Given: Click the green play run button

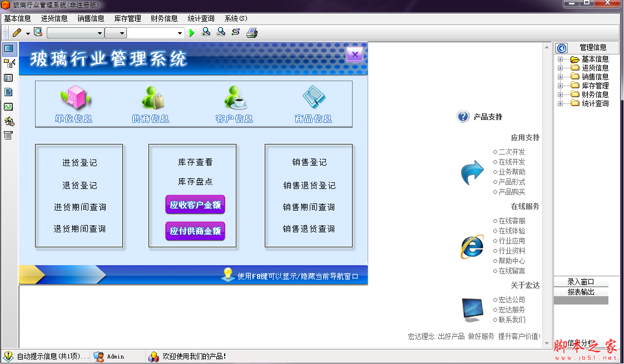Looking at the screenshot, I should click(192, 33).
